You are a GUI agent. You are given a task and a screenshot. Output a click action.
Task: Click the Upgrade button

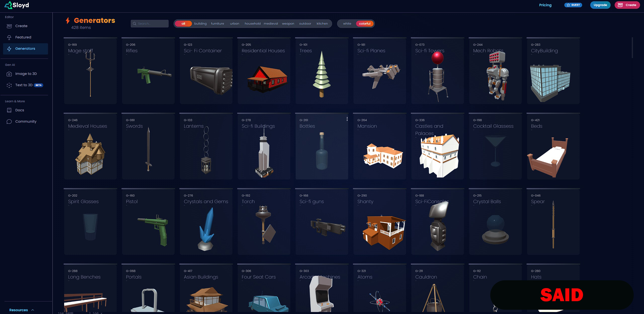(x=600, y=5)
